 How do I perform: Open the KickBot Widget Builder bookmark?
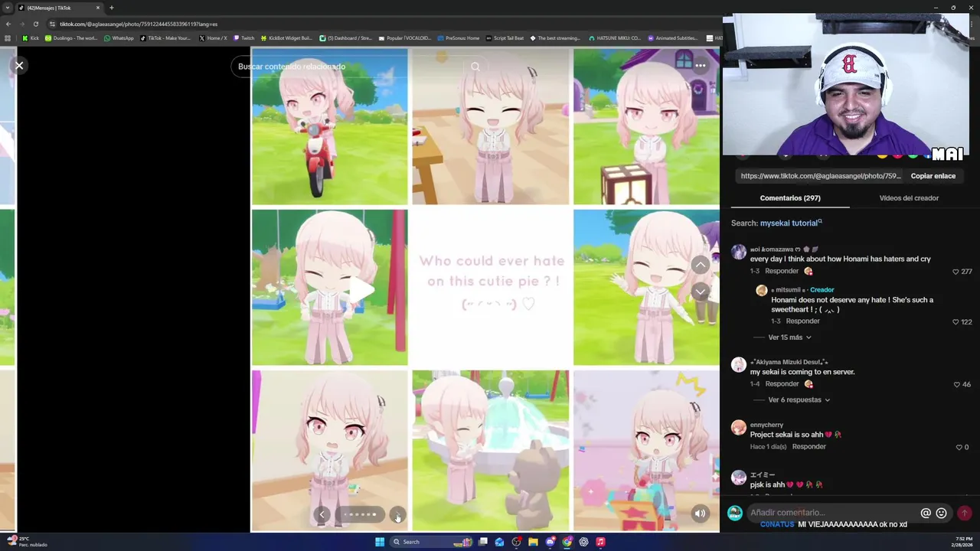coord(286,37)
